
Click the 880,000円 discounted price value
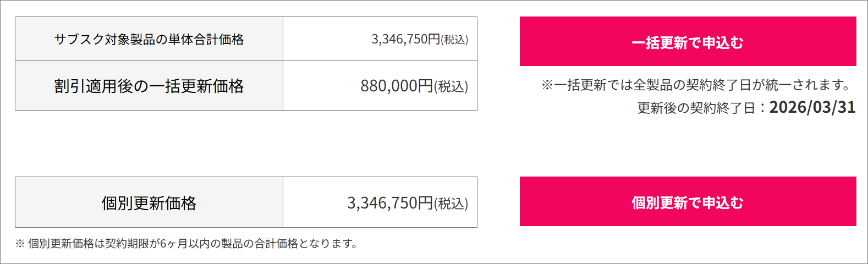tap(397, 86)
